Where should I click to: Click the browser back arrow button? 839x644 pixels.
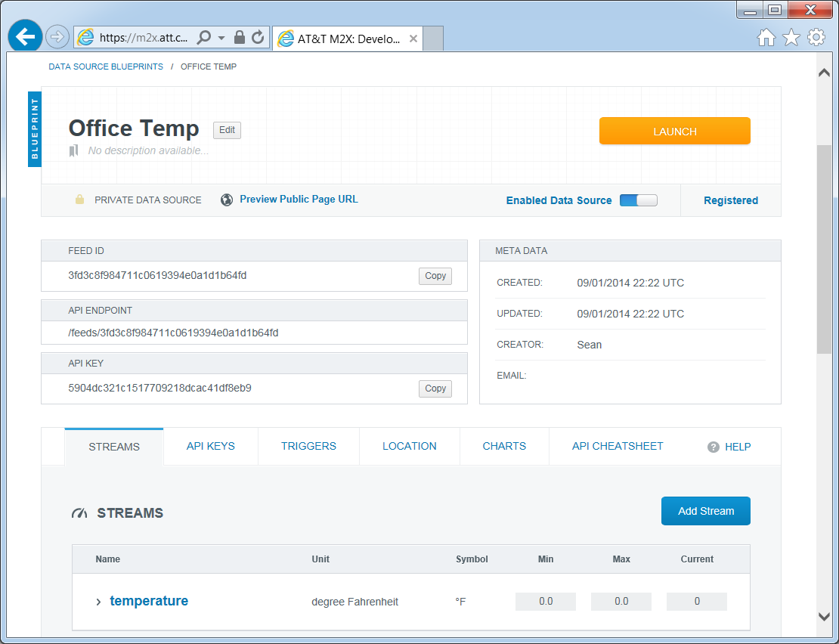[x=25, y=36]
